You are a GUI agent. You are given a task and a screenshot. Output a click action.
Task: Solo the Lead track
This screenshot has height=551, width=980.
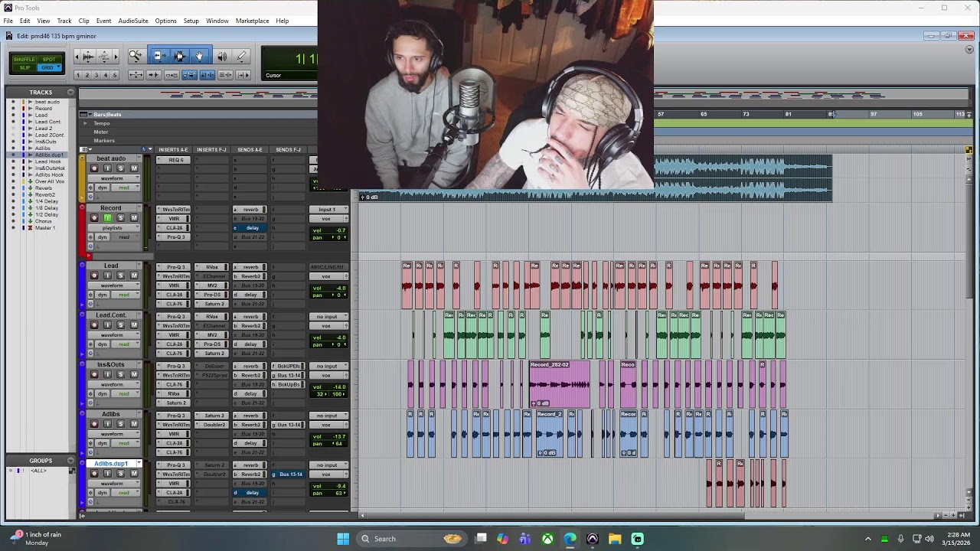tap(120, 275)
